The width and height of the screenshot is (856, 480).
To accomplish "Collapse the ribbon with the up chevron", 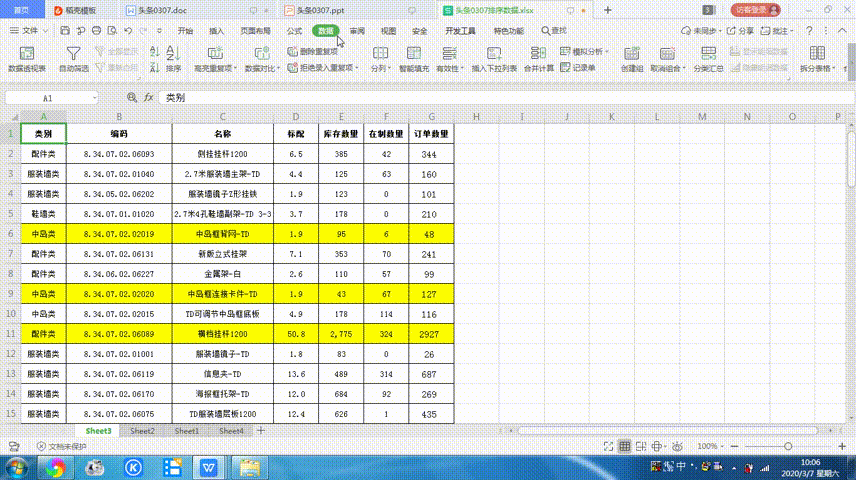I will [x=842, y=31].
